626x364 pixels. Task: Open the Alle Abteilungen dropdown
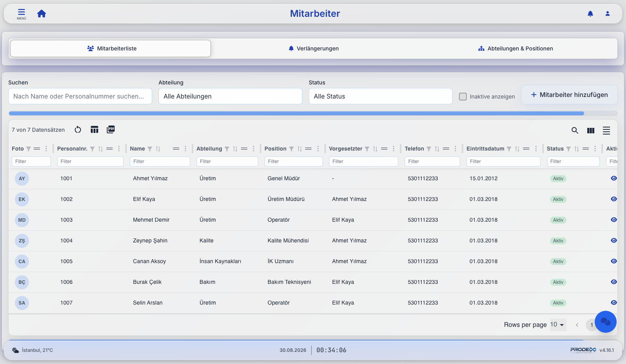click(230, 96)
